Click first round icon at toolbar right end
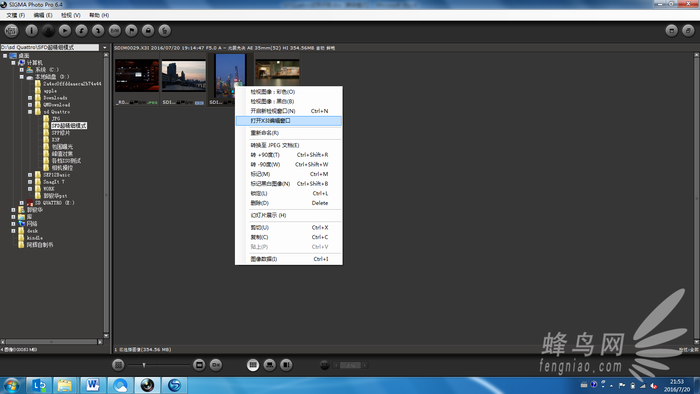The width and height of the screenshot is (700, 394). 671,30
